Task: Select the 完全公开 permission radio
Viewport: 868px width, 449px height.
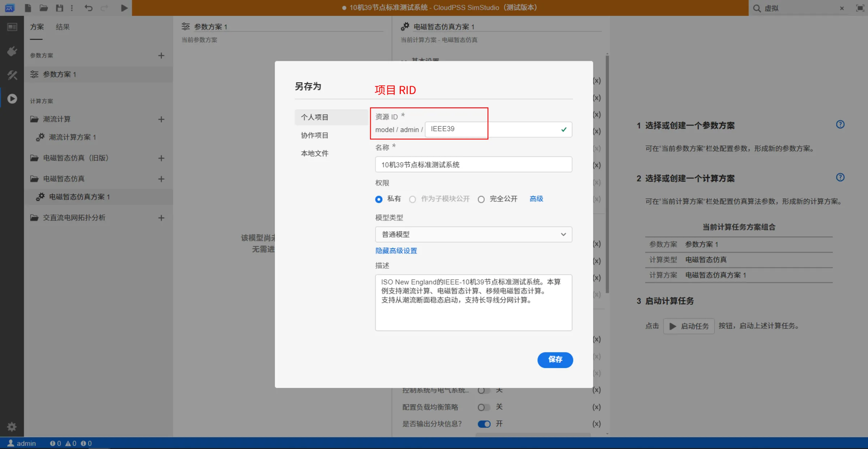Action: [x=481, y=199]
